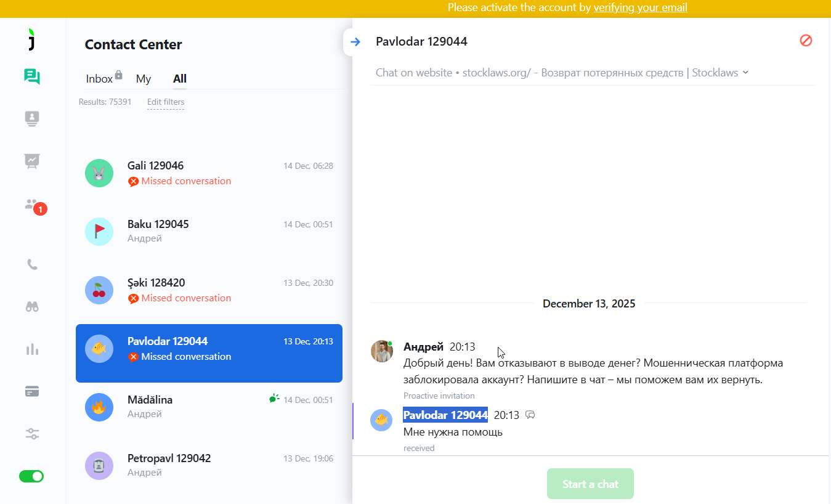The height and width of the screenshot is (504, 831).
Task: Switch to the My tab
Action: tap(144, 79)
